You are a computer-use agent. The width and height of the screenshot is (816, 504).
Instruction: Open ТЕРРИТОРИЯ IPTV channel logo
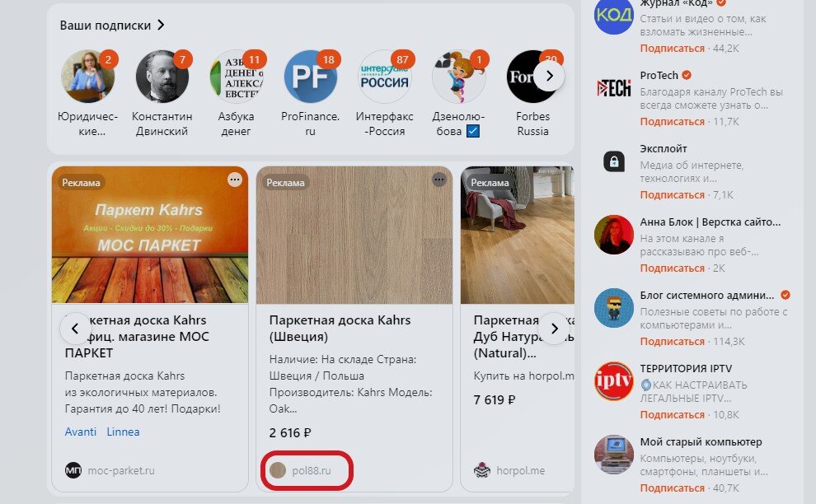pyautogui.click(x=614, y=382)
